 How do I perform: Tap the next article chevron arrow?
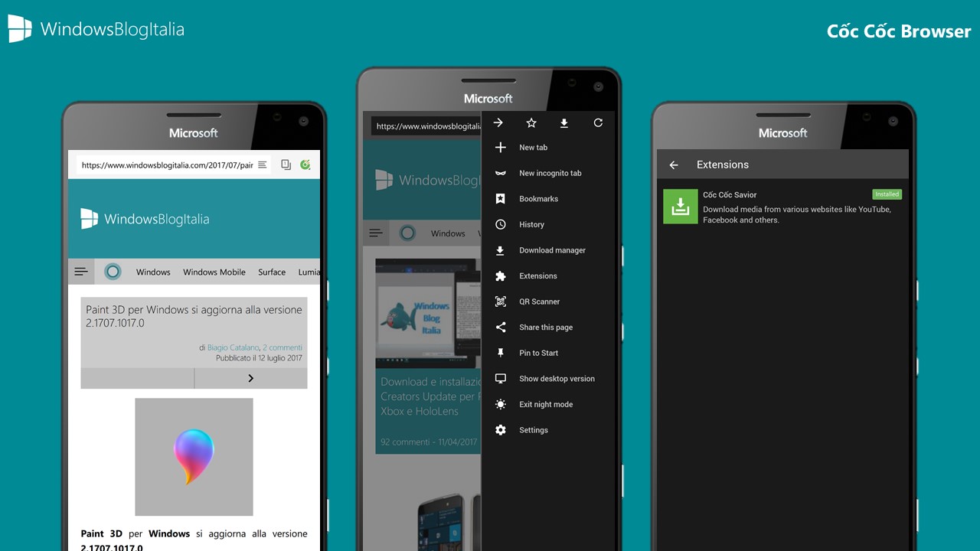click(x=250, y=378)
